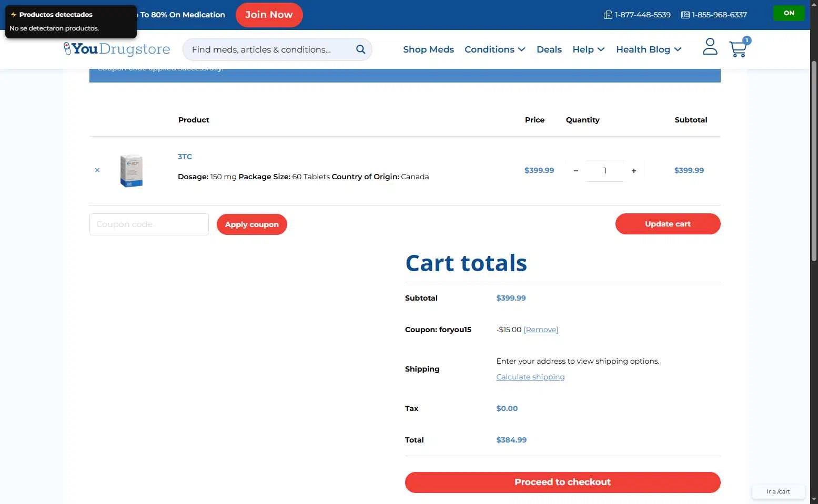Open the 3TC product thumbnail image
The height and width of the screenshot is (504, 818).
pos(132,171)
